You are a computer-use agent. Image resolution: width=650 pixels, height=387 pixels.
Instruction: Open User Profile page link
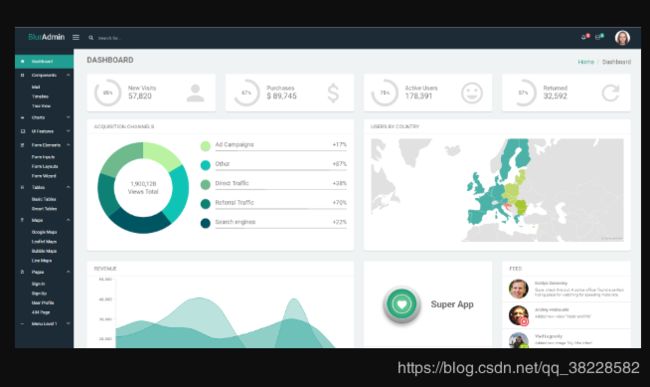[x=43, y=302]
